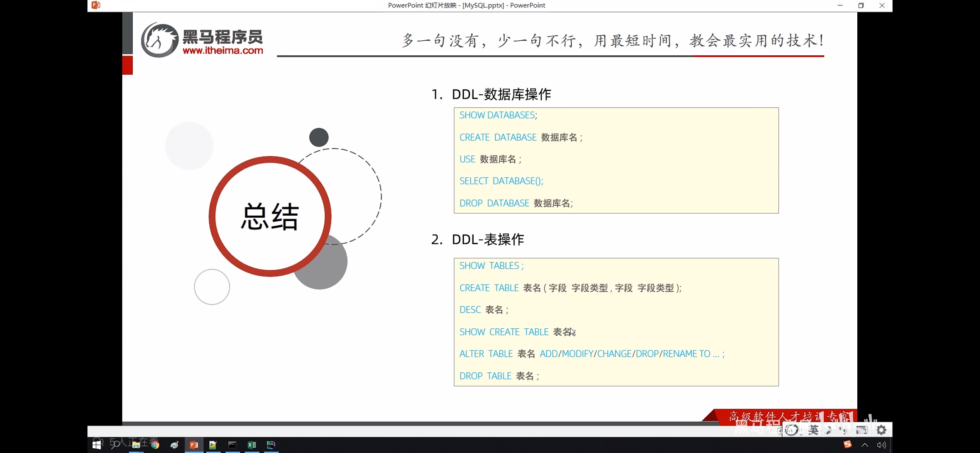Toggle Chinese/English input via the 英 indicator
Image resolution: width=980 pixels, height=453 pixels.
click(x=813, y=429)
